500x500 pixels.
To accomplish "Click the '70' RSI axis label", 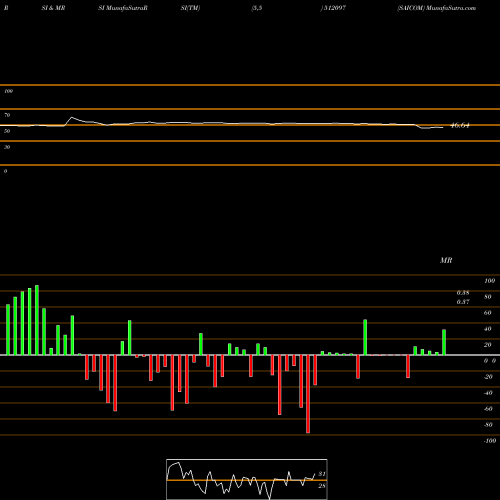I will (x=7, y=115).
